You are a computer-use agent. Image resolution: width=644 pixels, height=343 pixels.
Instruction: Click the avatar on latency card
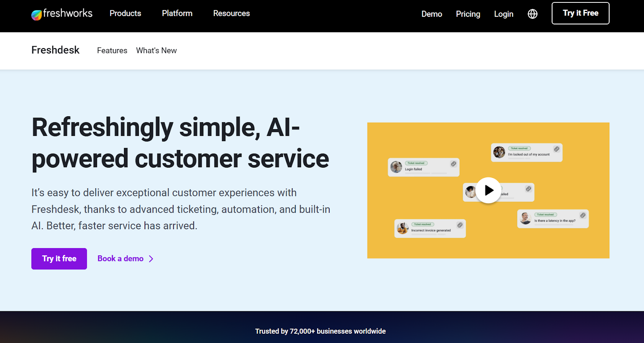(526, 218)
